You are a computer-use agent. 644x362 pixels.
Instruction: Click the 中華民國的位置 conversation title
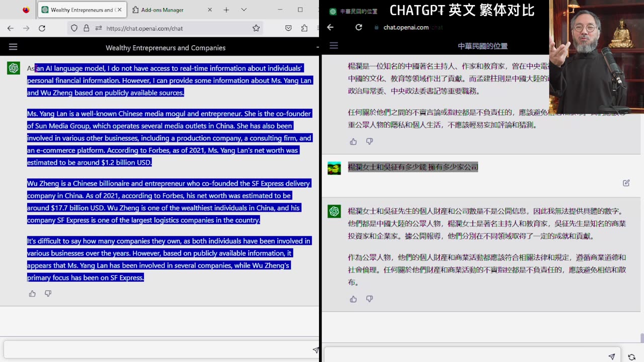482,46
